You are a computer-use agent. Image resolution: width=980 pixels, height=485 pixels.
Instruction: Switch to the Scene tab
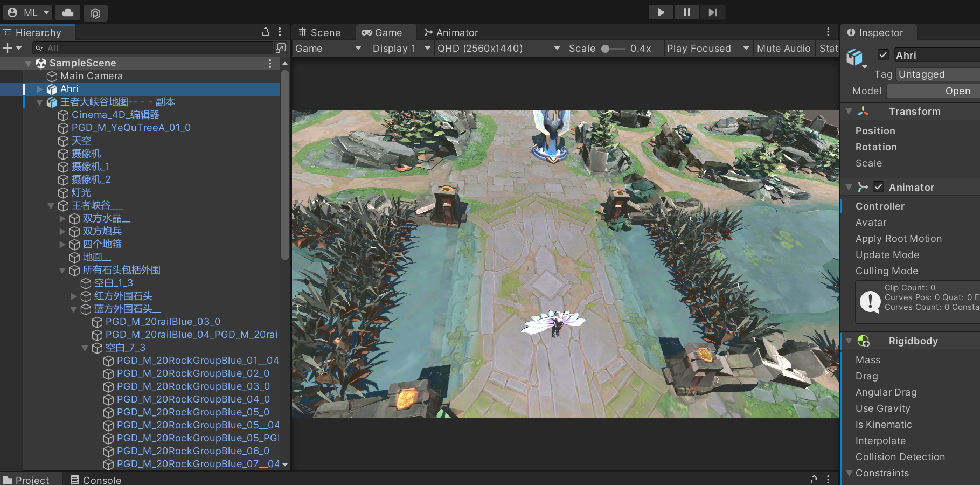coord(319,32)
